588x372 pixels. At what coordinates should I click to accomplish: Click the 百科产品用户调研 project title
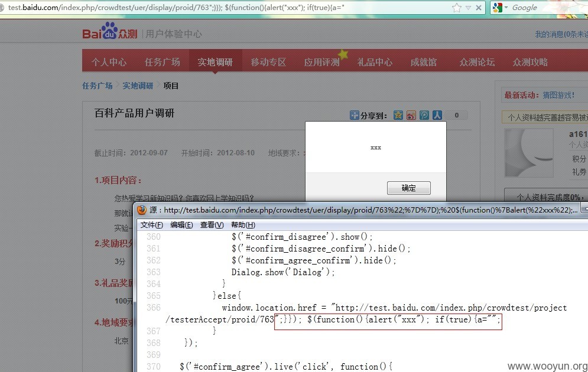click(x=134, y=113)
